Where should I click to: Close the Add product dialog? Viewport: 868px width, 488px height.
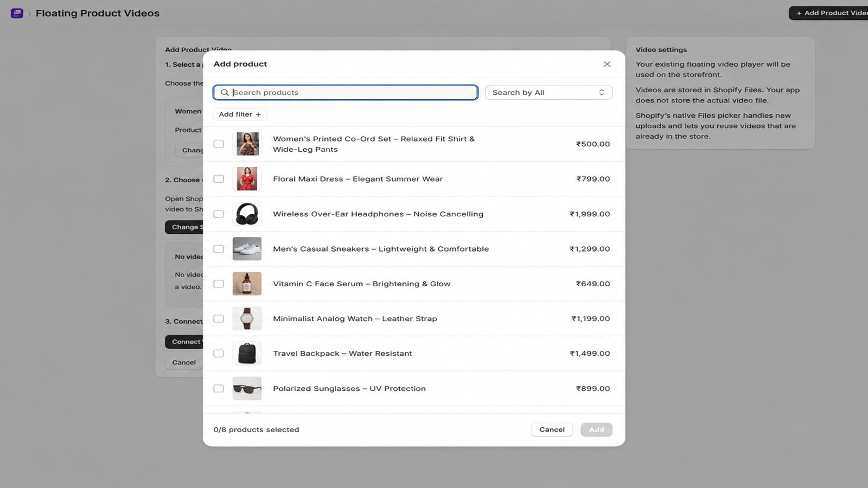tap(607, 64)
